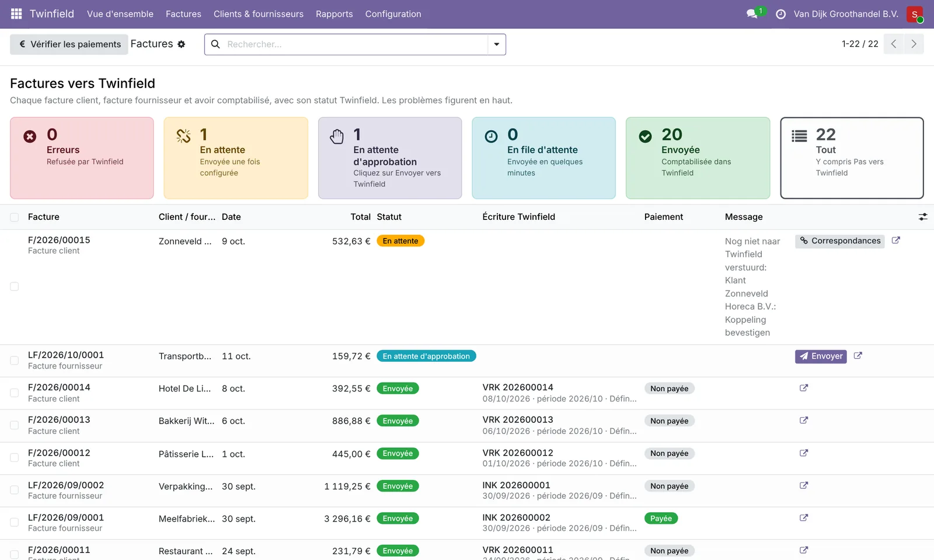Viewport: 934px width, 560px height.
Task: Open external link for F/2026/00011
Action: 804,550
